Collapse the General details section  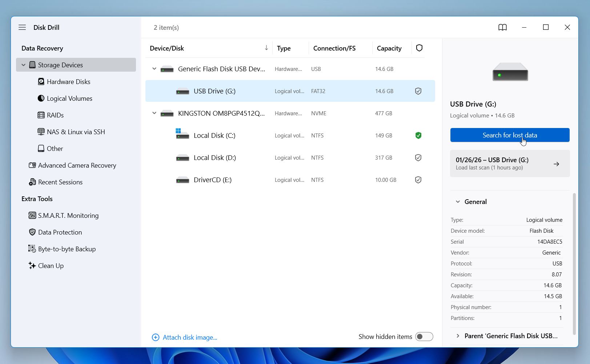click(457, 201)
